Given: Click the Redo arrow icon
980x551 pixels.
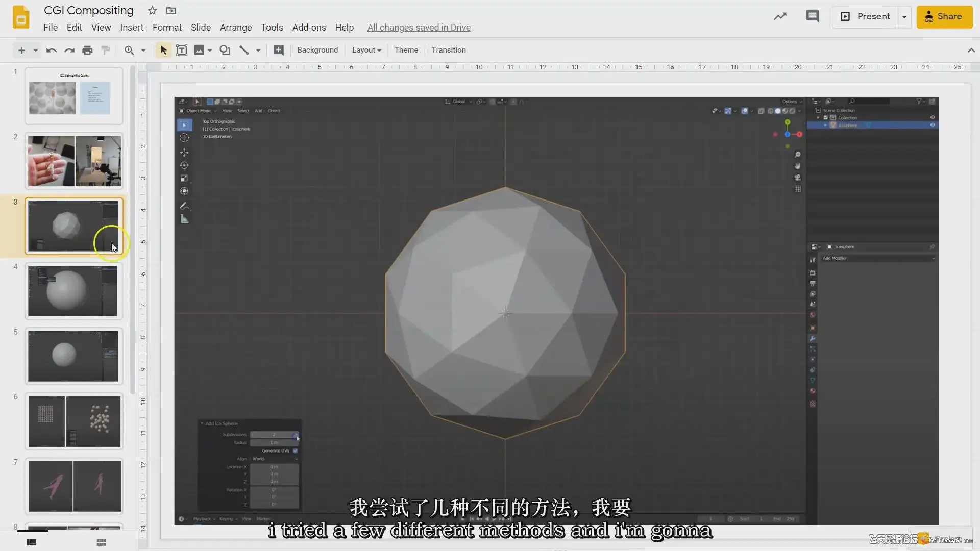Looking at the screenshot, I should coord(69,50).
